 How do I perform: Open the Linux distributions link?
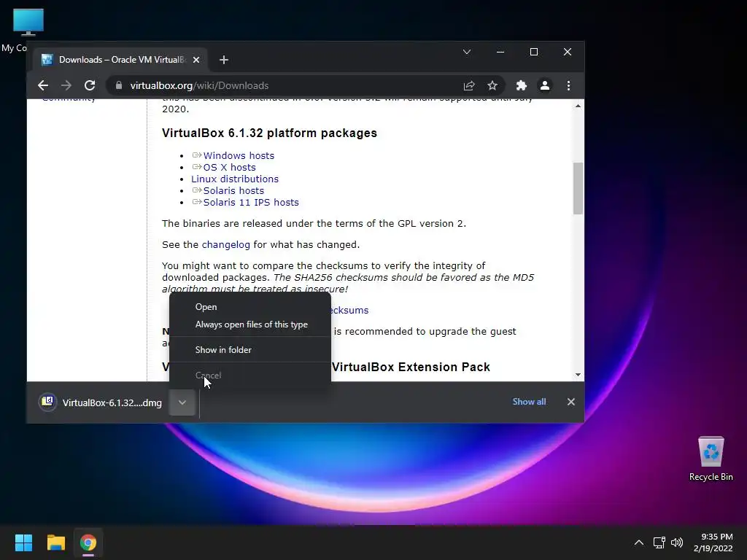[235, 179]
